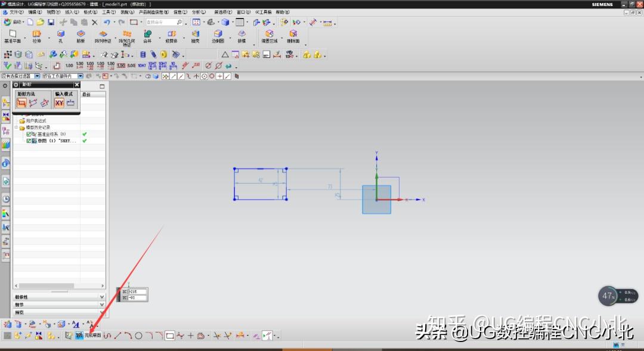Collapse the 模型历史记录 tree node
The height and width of the screenshot is (351, 644).
coord(17,126)
